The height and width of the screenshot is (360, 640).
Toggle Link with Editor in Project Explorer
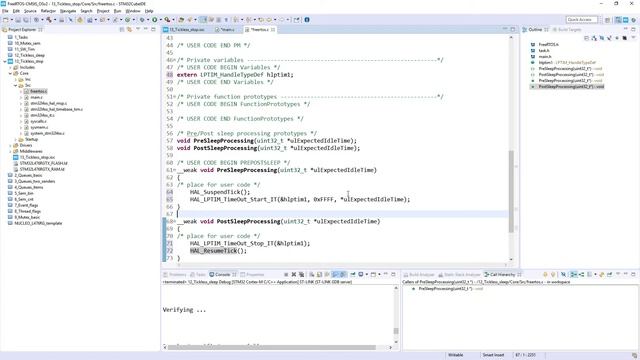[129, 30]
